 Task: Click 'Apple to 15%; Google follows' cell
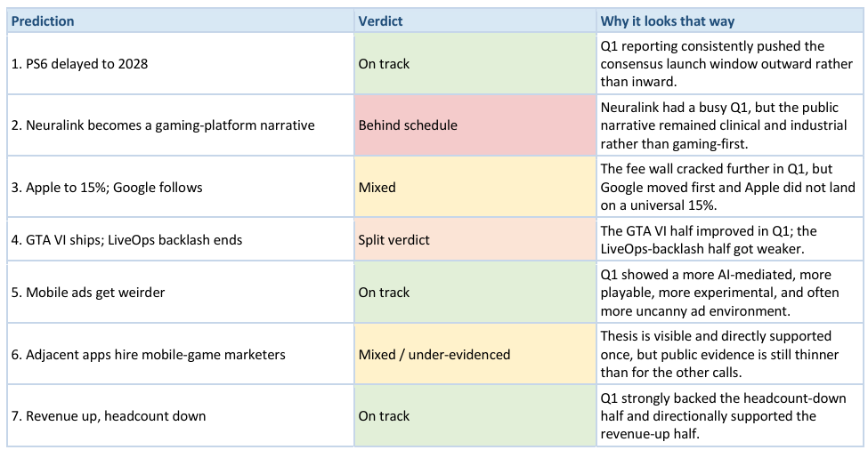point(181,187)
